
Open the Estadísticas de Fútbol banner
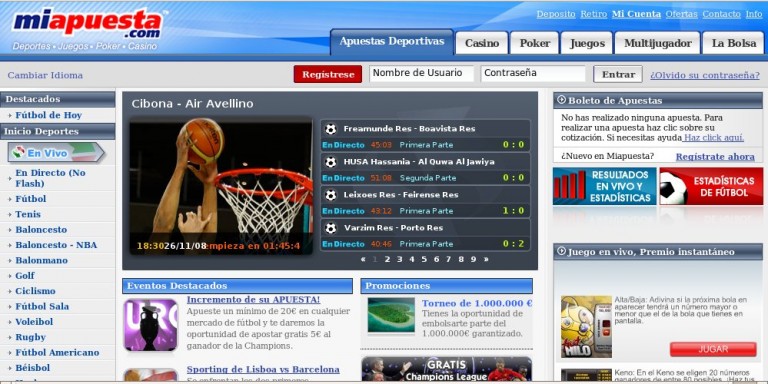711,186
